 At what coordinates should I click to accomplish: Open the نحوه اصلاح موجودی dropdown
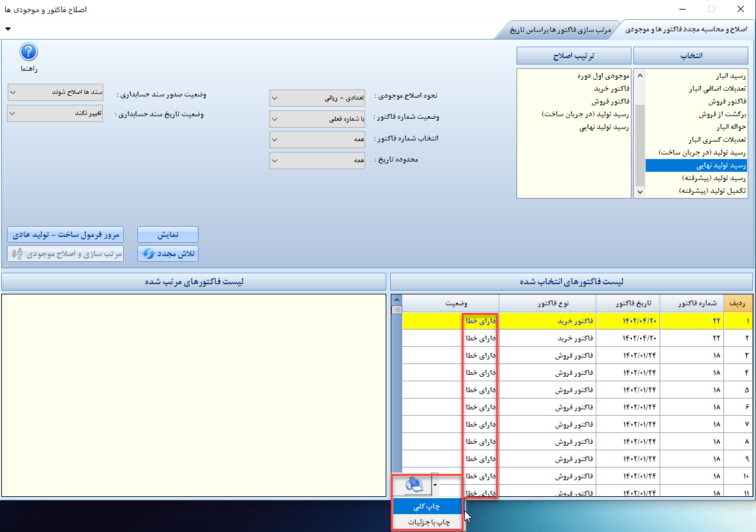point(317,98)
